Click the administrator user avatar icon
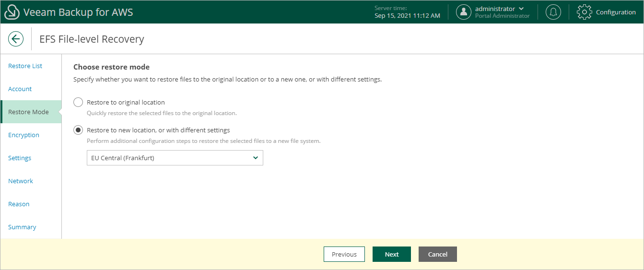The image size is (644, 270). pyautogui.click(x=464, y=12)
